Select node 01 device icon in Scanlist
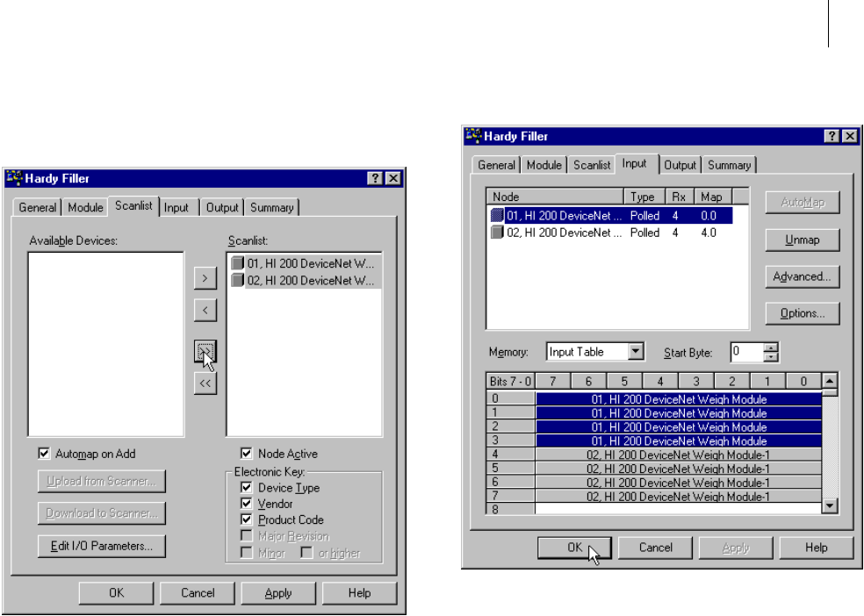864x616 pixels. click(x=237, y=263)
